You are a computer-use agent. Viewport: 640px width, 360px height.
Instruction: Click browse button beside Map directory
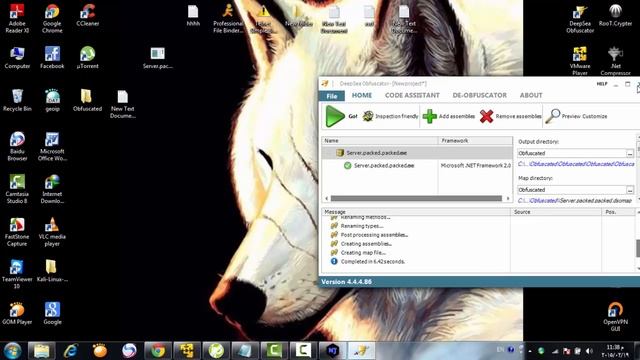point(630,190)
